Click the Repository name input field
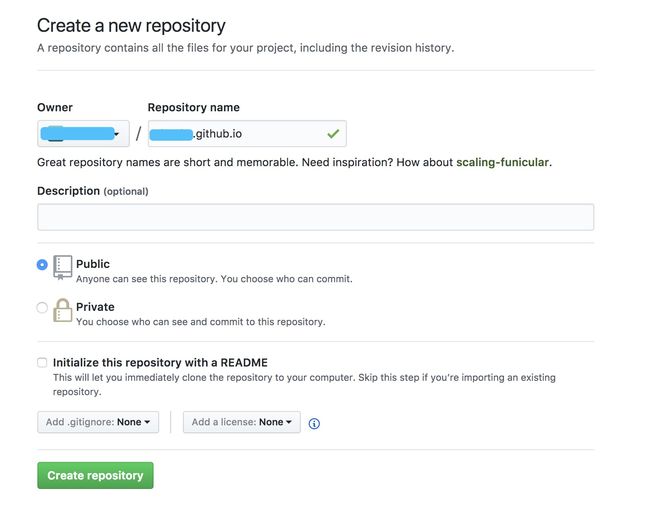 coord(247,133)
